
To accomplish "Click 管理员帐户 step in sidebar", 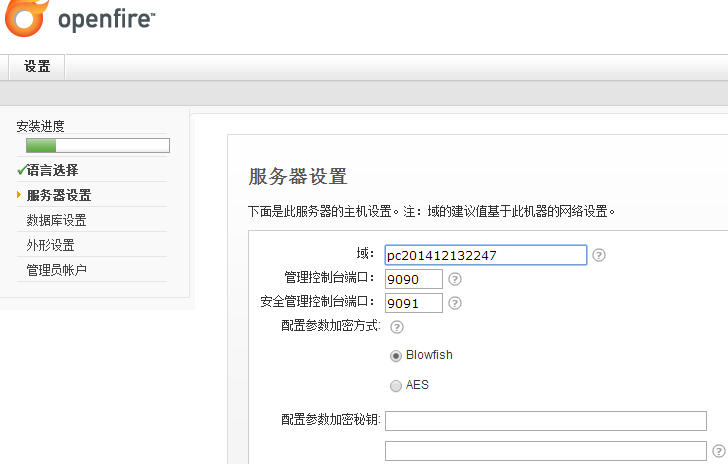I will tap(57, 270).
